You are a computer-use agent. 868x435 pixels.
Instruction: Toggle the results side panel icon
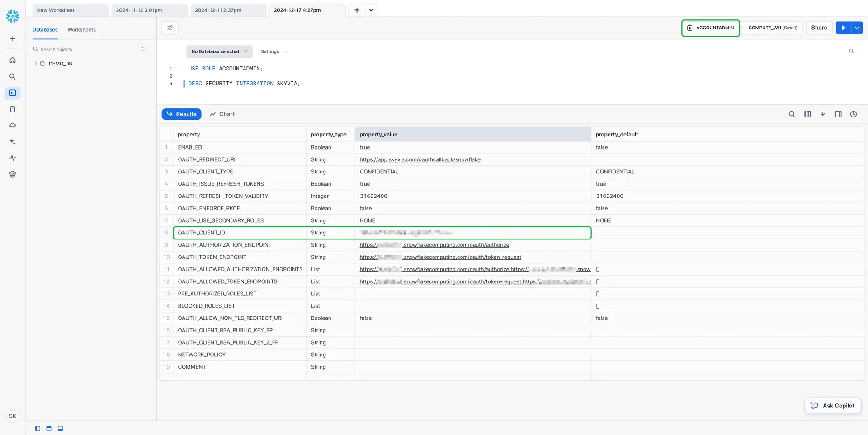pyautogui.click(x=838, y=114)
